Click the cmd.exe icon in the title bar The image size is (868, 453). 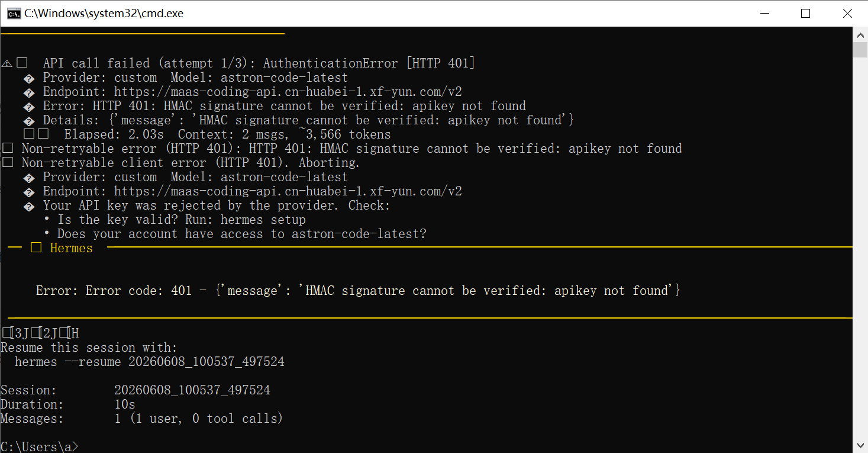[x=13, y=13]
